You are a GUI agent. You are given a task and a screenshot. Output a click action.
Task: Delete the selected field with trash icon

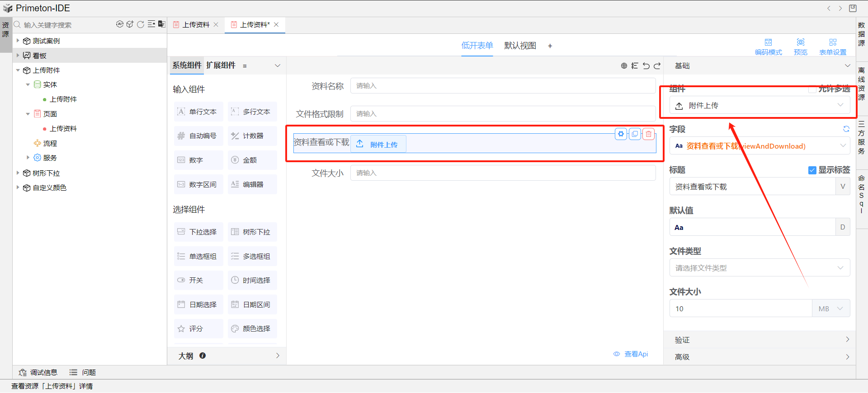point(649,134)
